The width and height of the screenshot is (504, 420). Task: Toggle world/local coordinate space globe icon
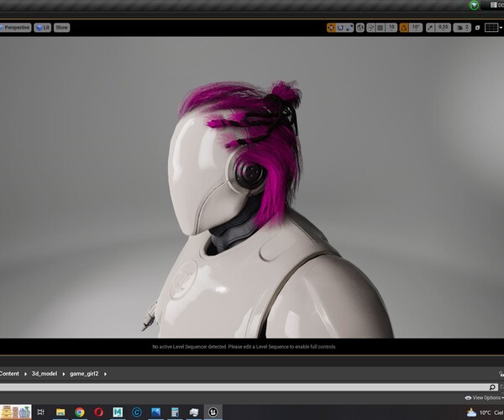coord(360,28)
